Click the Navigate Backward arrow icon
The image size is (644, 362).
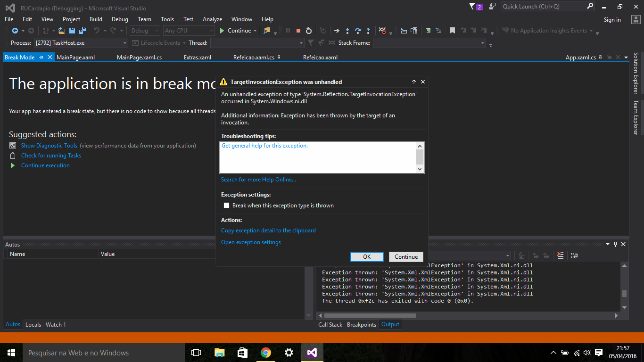pyautogui.click(x=15, y=31)
